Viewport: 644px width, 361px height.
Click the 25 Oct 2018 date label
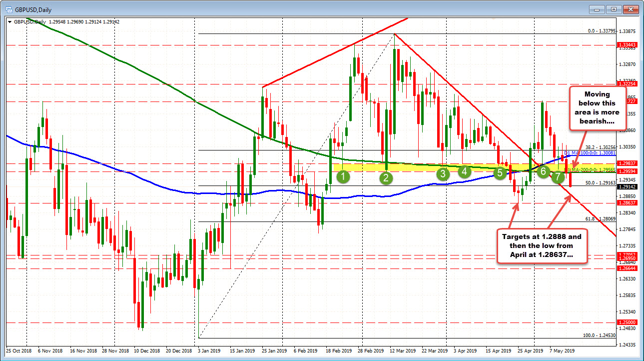[x=19, y=351]
